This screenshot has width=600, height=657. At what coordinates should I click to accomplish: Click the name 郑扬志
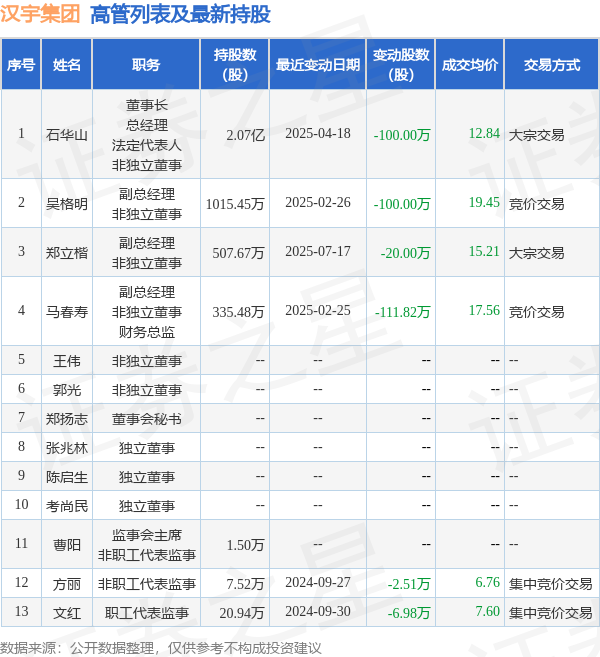click(x=67, y=419)
